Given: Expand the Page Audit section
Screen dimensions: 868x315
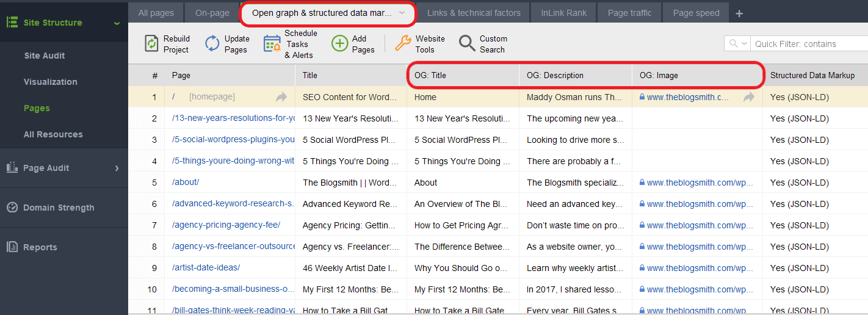Looking at the screenshot, I should (x=117, y=168).
